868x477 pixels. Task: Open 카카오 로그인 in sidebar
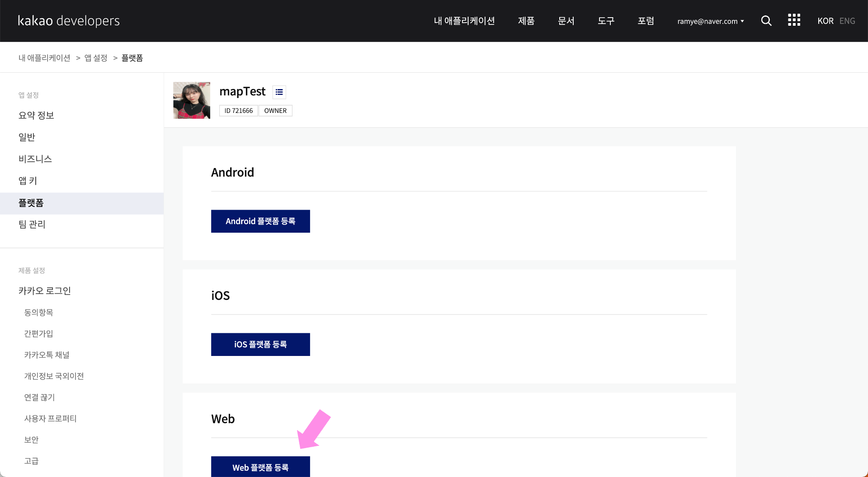click(x=45, y=290)
